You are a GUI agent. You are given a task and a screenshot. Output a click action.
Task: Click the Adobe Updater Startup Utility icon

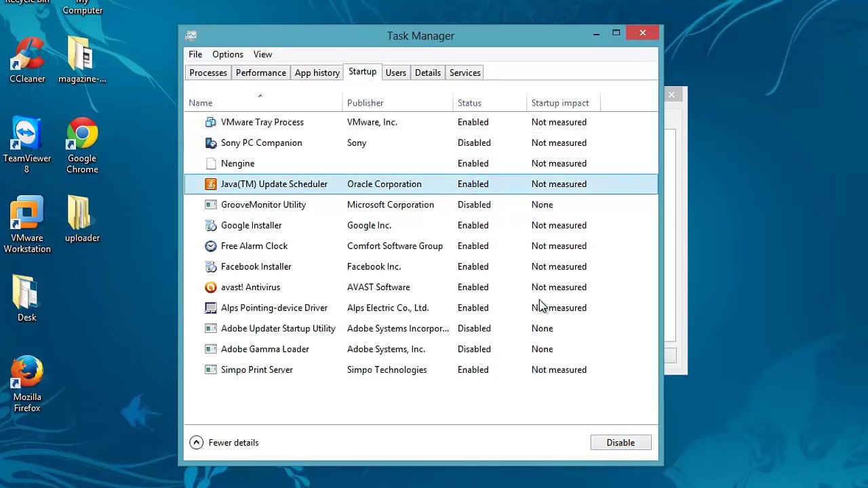[x=211, y=329]
